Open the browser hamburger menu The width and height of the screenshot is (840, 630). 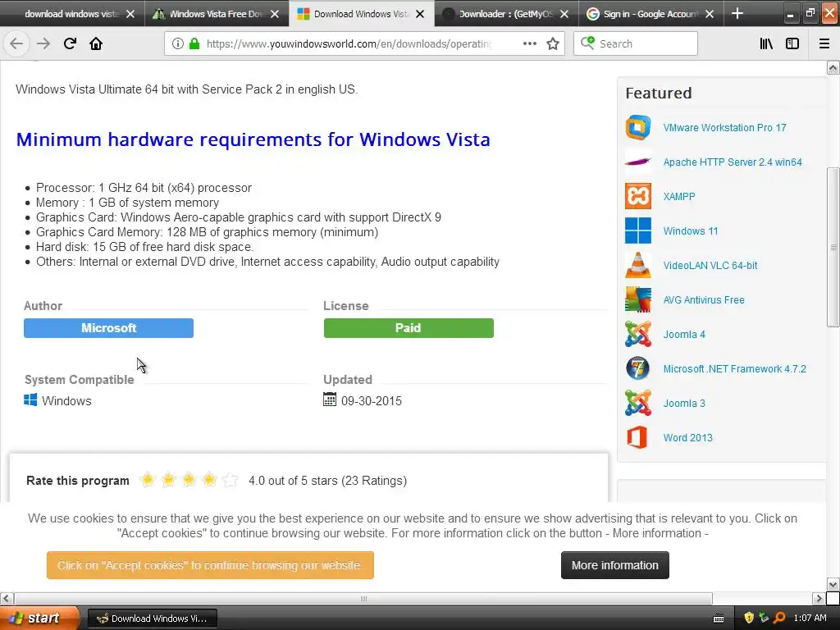point(824,44)
